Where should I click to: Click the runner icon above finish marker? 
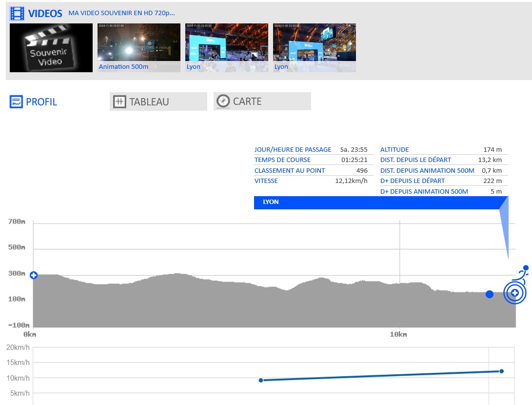tap(523, 273)
